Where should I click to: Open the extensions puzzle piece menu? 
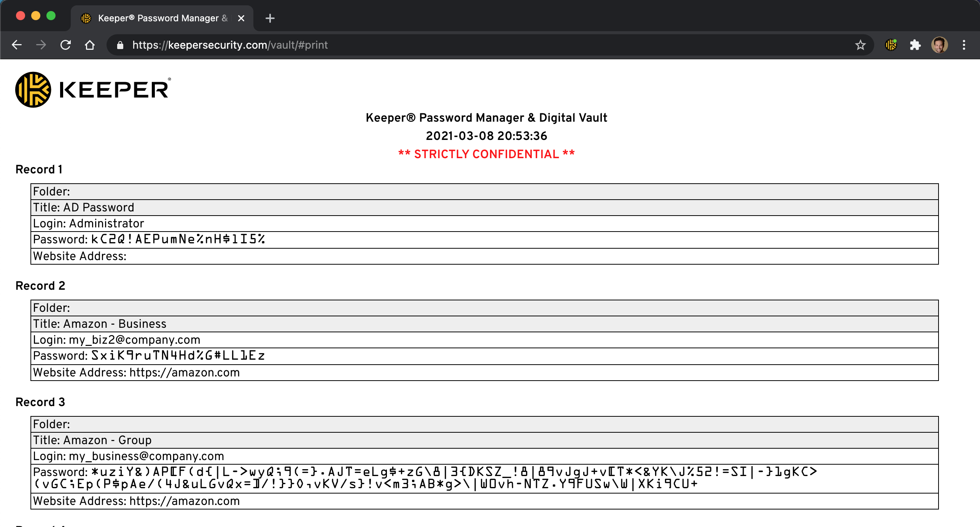tap(915, 45)
